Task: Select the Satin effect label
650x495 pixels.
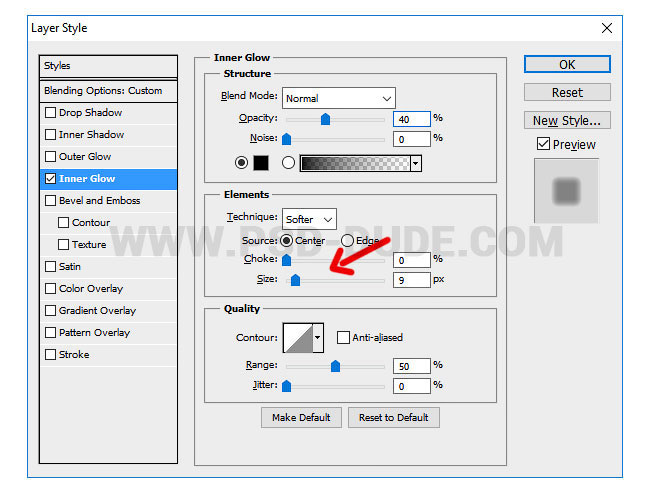Action: (70, 266)
